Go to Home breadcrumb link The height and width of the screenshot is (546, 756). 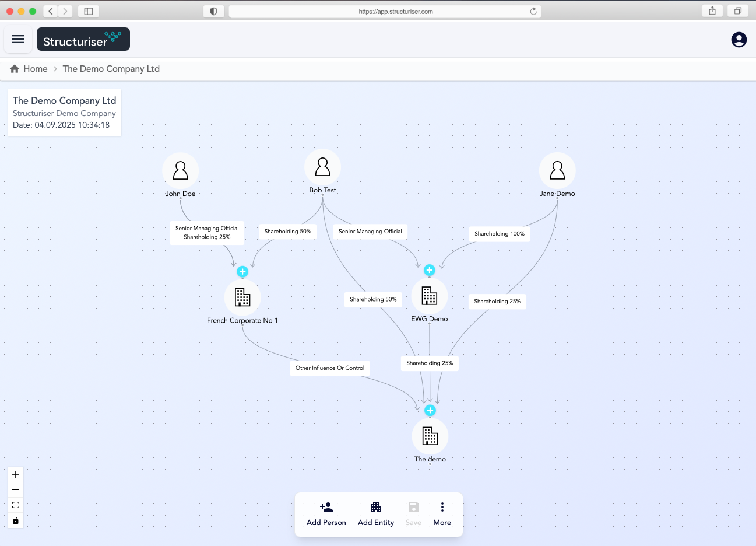click(36, 69)
